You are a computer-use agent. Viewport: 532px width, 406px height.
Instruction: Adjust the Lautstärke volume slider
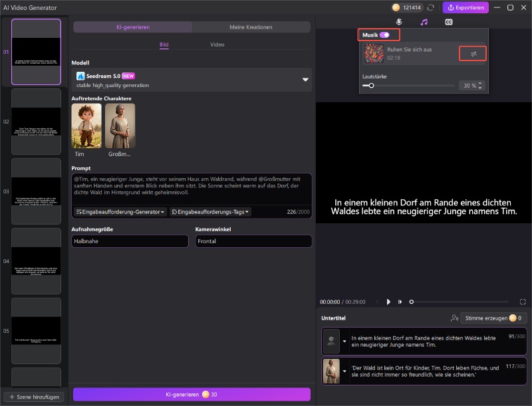[x=371, y=86]
